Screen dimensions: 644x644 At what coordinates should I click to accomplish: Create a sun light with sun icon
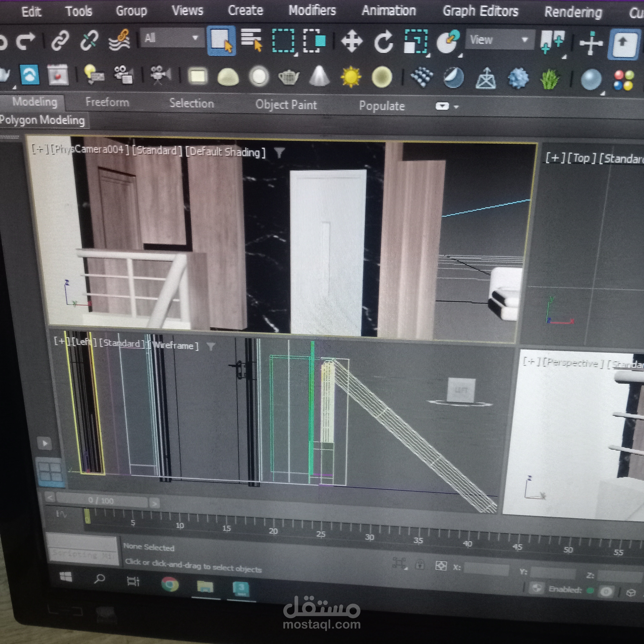coord(351,77)
